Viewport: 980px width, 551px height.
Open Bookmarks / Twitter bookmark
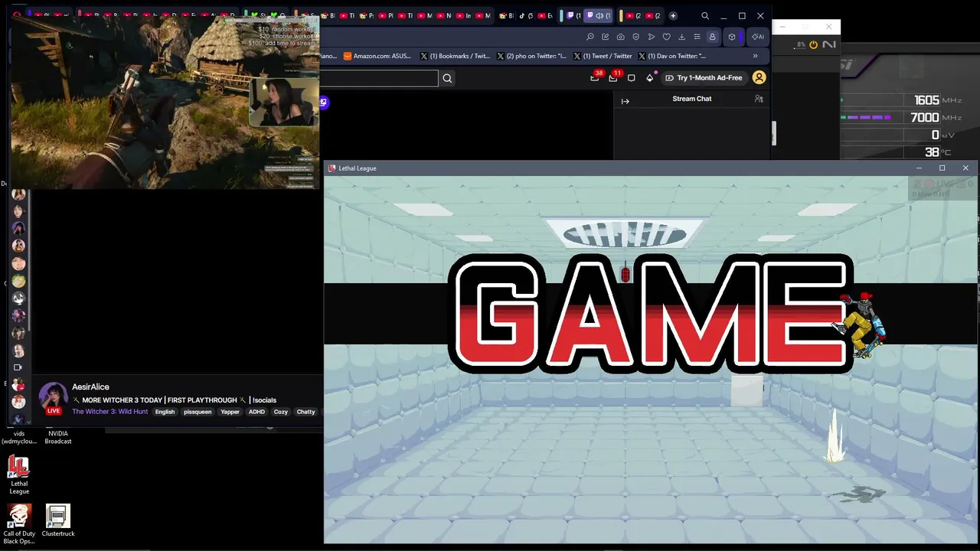click(455, 56)
